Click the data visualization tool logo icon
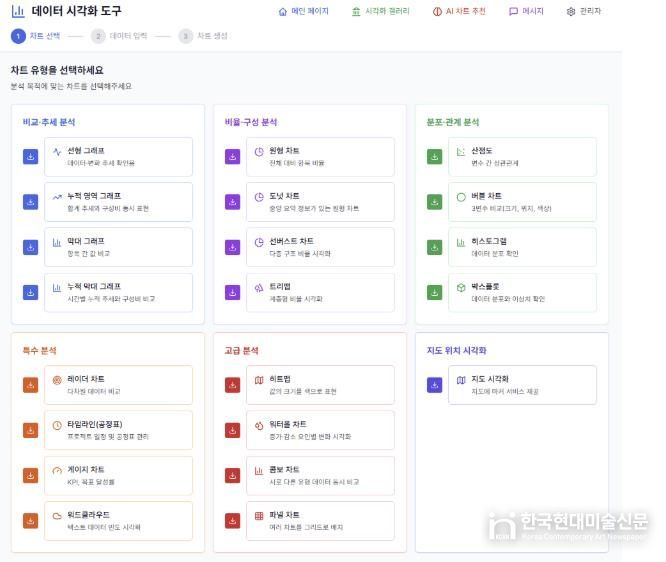 click(x=18, y=11)
